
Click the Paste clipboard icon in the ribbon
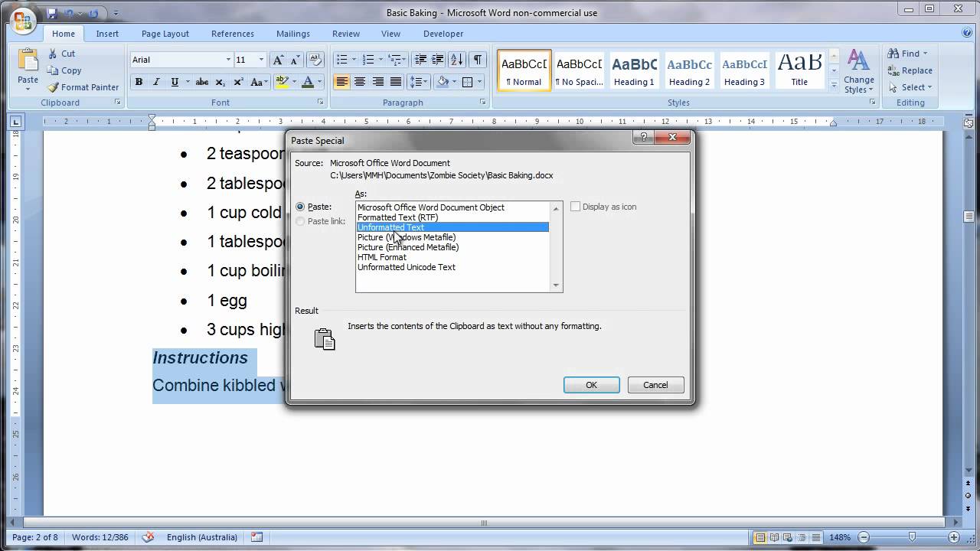click(x=28, y=61)
